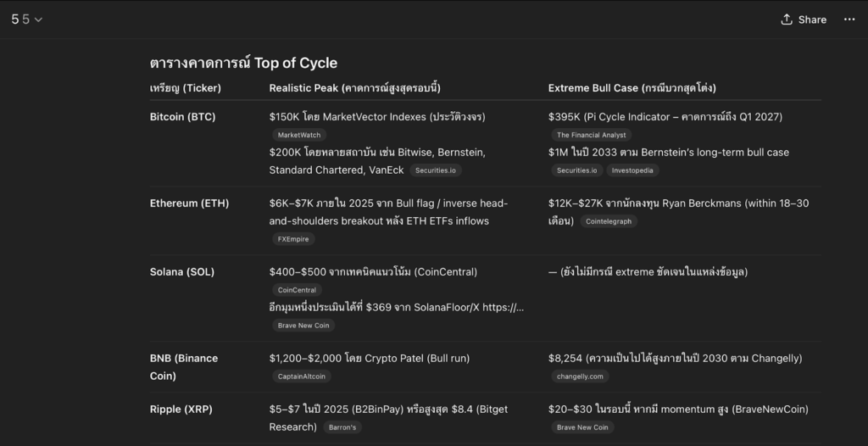Click the changelly.com source chip

click(580, 376)
